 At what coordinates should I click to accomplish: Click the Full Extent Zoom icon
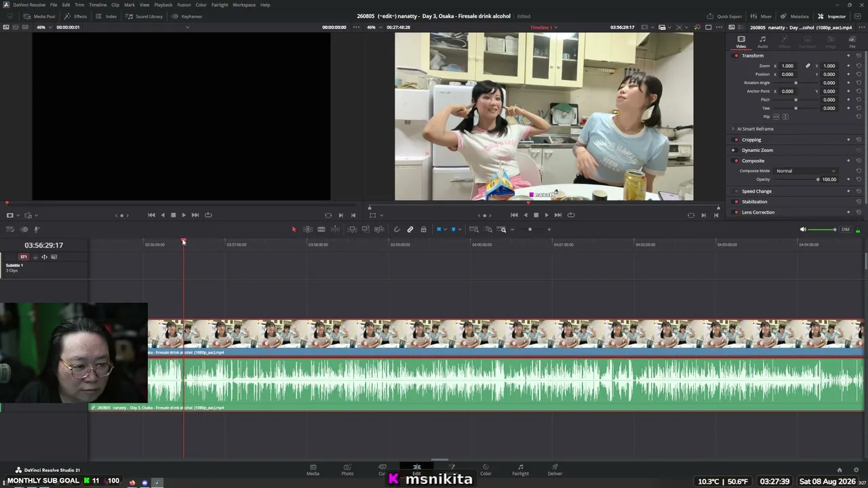(474, 230)
